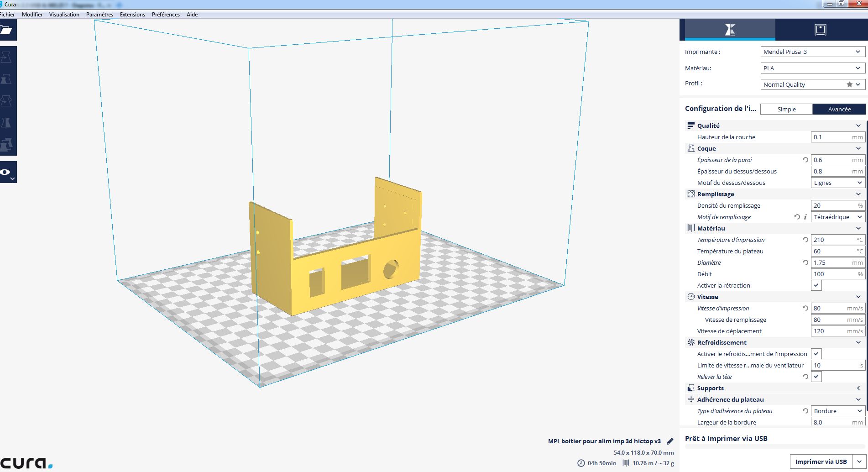Open Motif du dessus/dessous Lignes dropdown
Image resolution: width=868 pixels, height=472 pixels.
[838, 183]
